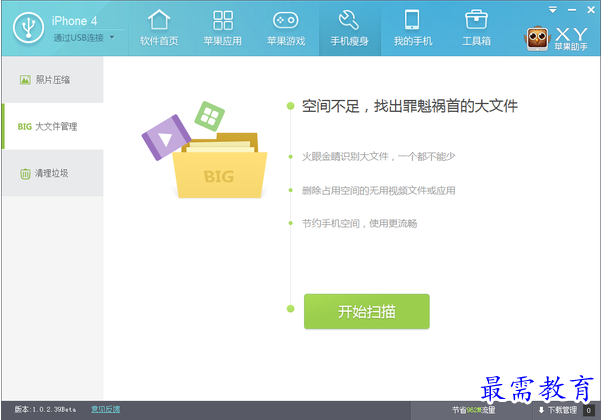This screenshot has height=420, width=602.
Task: Open the 苹果游戏 games tab
Action: 286,28
